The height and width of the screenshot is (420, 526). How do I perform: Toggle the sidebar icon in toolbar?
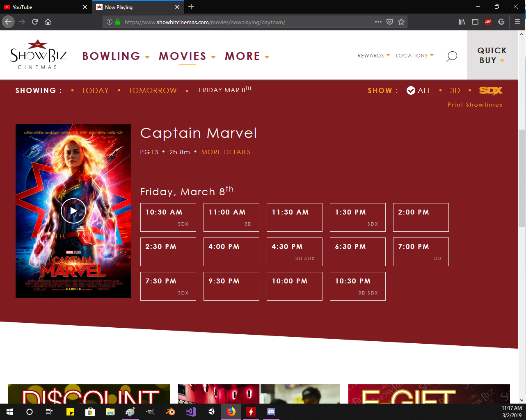[475, 22]
